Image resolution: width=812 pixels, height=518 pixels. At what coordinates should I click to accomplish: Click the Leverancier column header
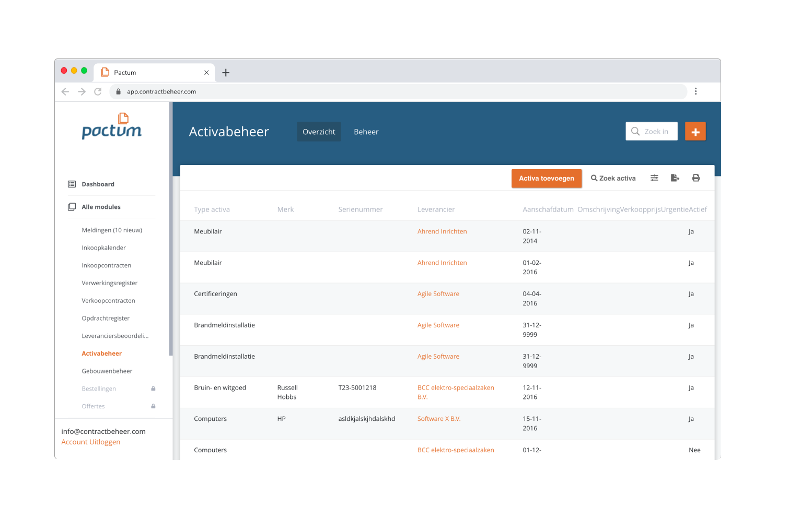point(436,209)
